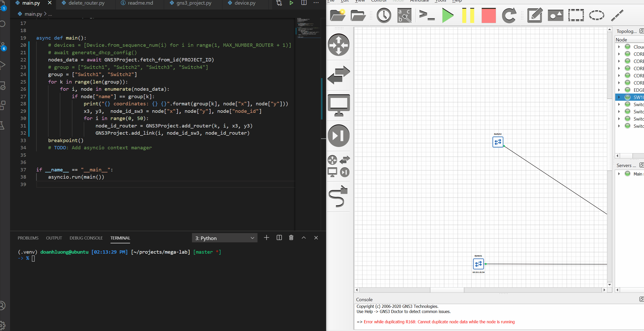Click the Add a note annotation tool

(534, 16)
